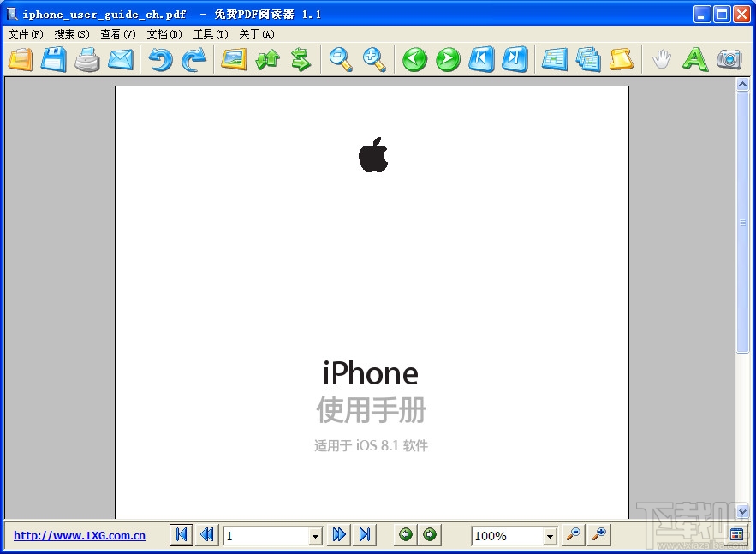The height and width of the screenshot is (554, 756).
Task: Click the email envelope icon
Action: [121, 60]
